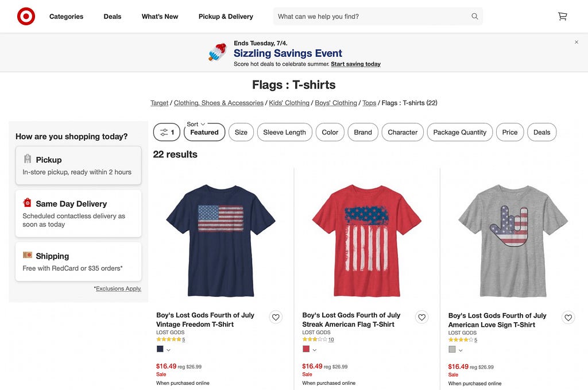Favorite the American Love Sign T-Shirt heart
The height and width of the screenshot is (390, 588).
568,318
